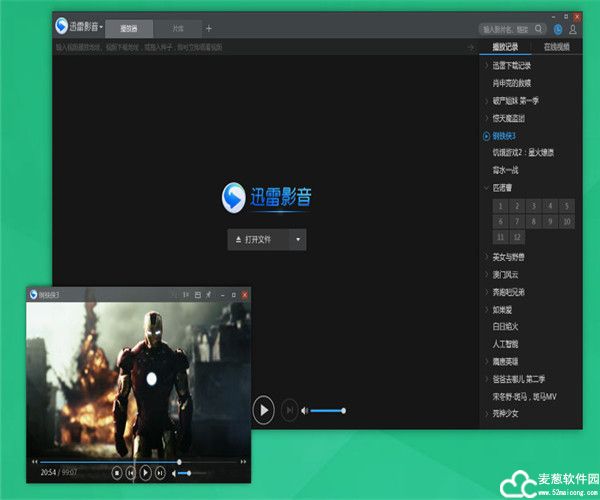600x500 pixels.
Task: Click the mini player's next track button
Action: click(x=161, y=471)
